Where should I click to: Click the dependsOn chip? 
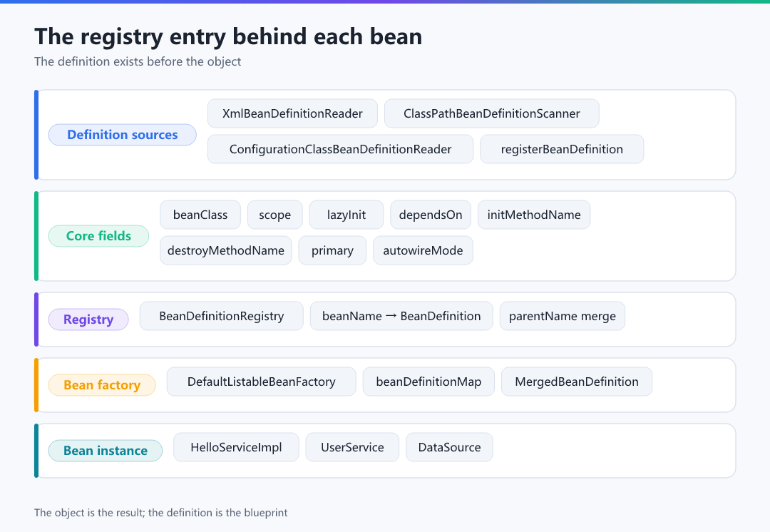click(431, 215)
